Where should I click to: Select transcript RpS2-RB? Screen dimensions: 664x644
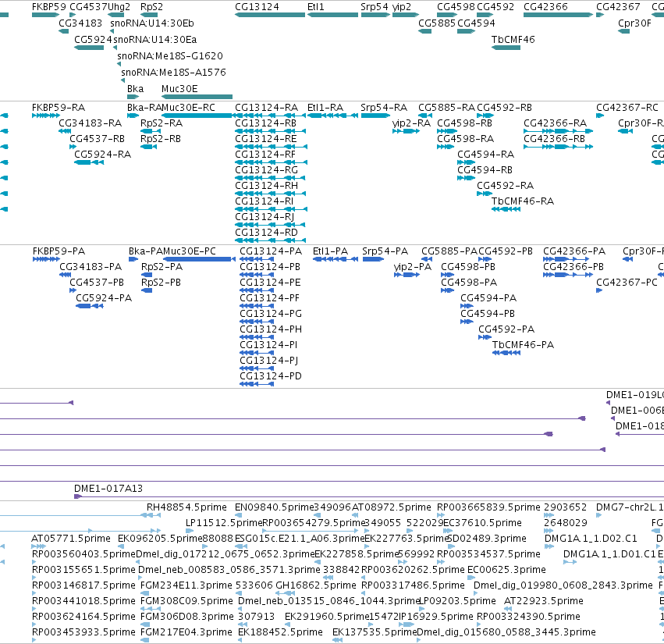(x=161, y=139)
